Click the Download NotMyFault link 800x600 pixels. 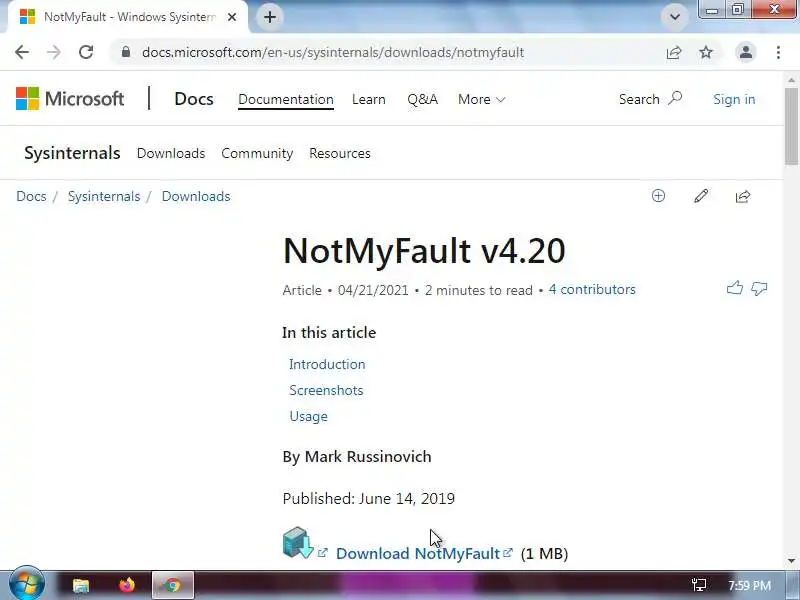click(x=418, y=554)
